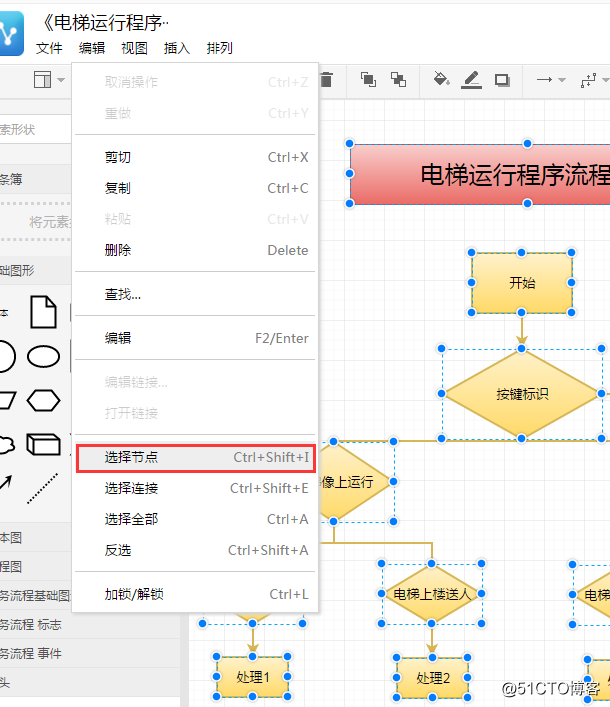Choose 编辑 F2/Enter menu entry
This screenshot has height=707, width=610.
[195, 338]
